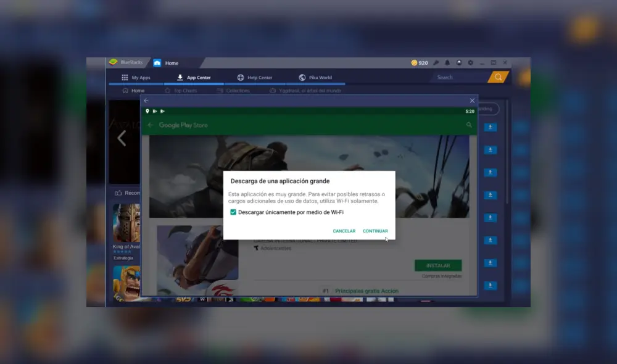The image size is (617, 364).
Task: Click the key/tools icon in title bar
Action: (x=436, y=62)
